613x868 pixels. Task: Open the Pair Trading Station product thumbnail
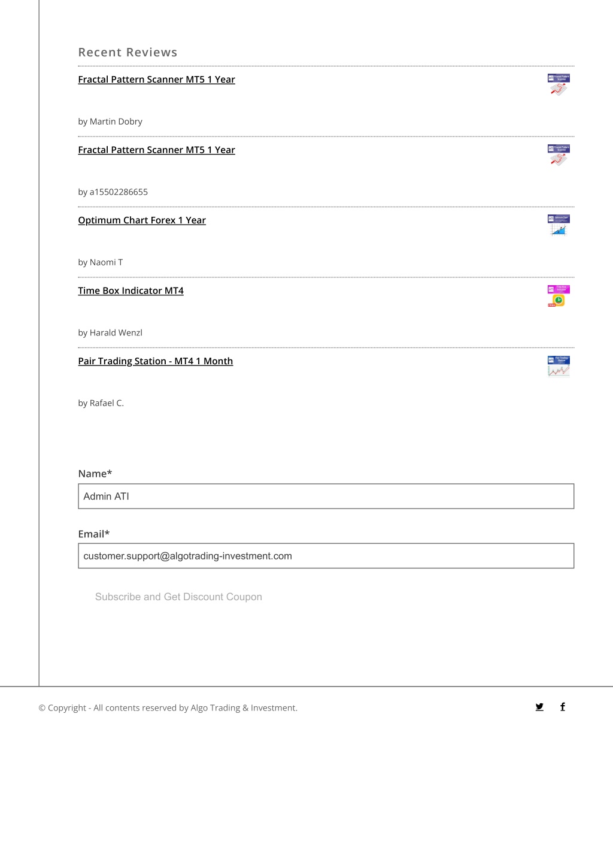click(x=559, y=366)
